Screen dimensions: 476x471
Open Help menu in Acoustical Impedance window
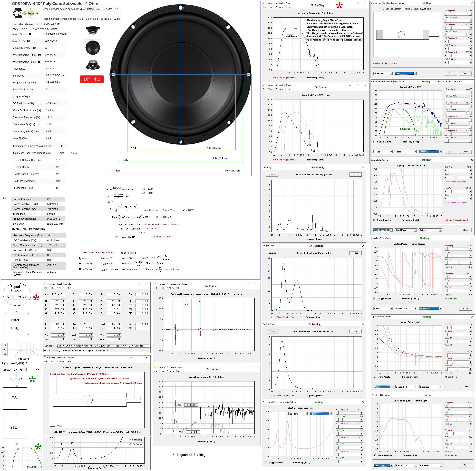pos(178,288)
